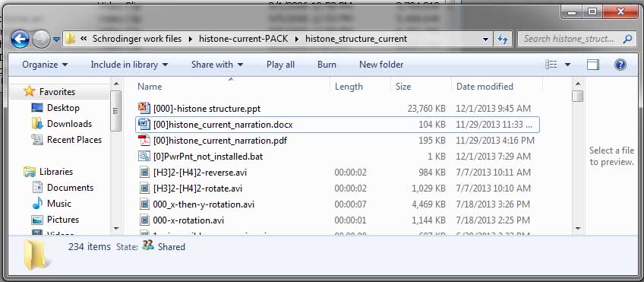Click file list scrollbar up arrow
Image resolution: width=644 pixels, height=282 pixels.
coord(578,84)
